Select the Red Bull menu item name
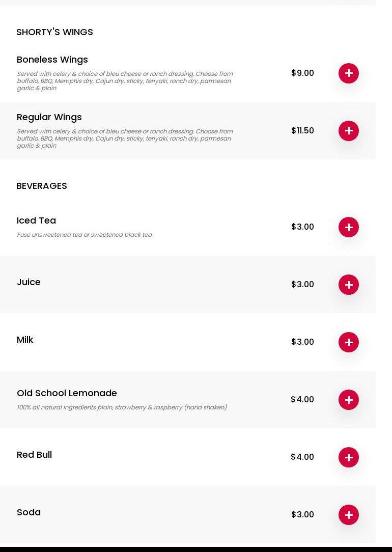Viewport: 392px width, 552px height. coord(34,455)
